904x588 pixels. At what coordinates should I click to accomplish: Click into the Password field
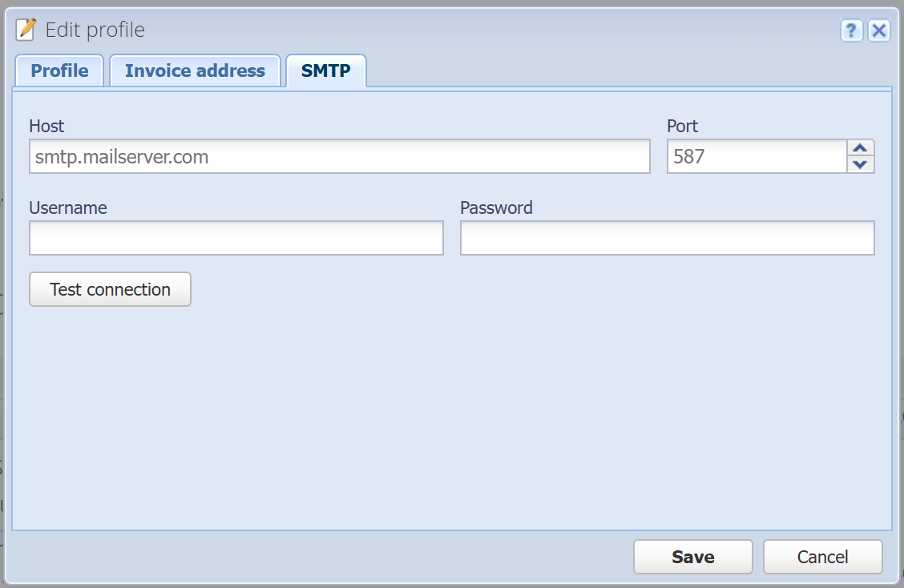click(667, 237)
